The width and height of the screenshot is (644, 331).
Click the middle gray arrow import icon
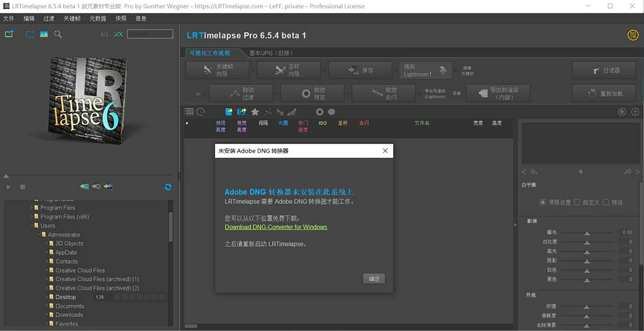pyautogui.click(x=97, y=187)
